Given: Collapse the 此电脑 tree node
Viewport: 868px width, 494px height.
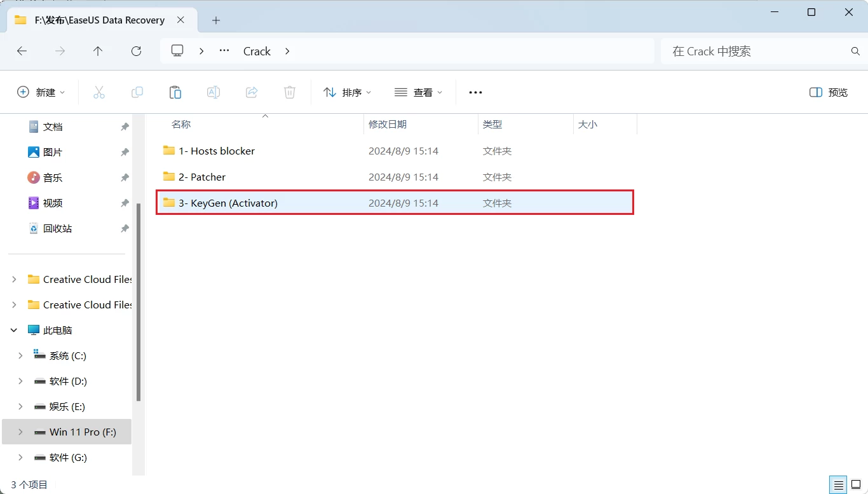Looking at the screenshot, I should click(x=15, y=330).
